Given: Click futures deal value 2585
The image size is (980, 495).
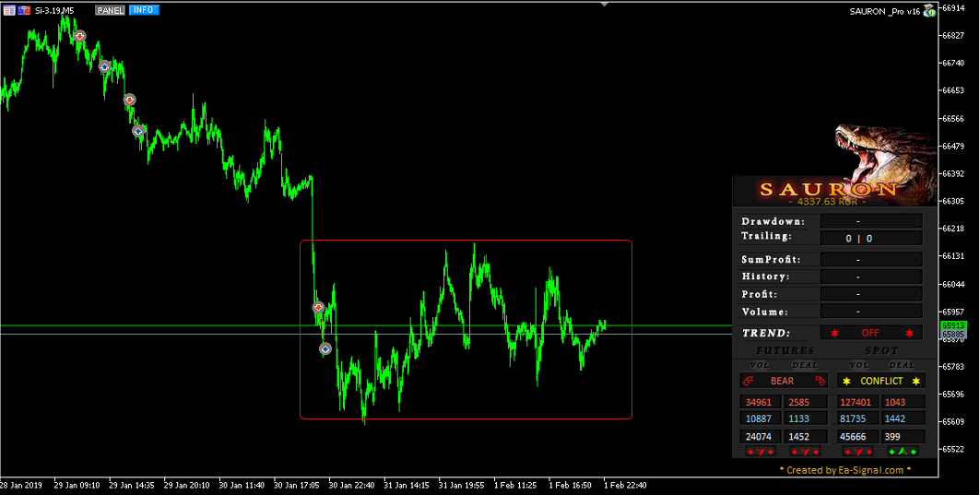Looking at the screenshot, I should [x=807, y=402].
